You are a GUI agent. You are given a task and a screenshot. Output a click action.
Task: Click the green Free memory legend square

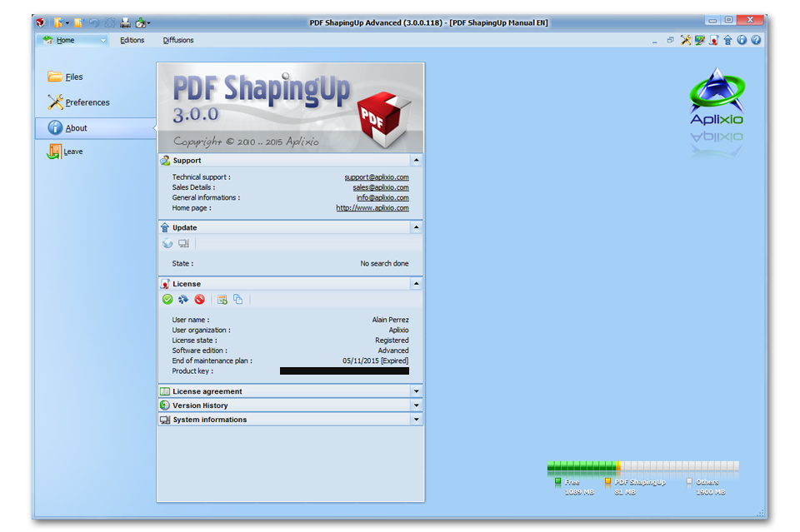pos(557,481)
